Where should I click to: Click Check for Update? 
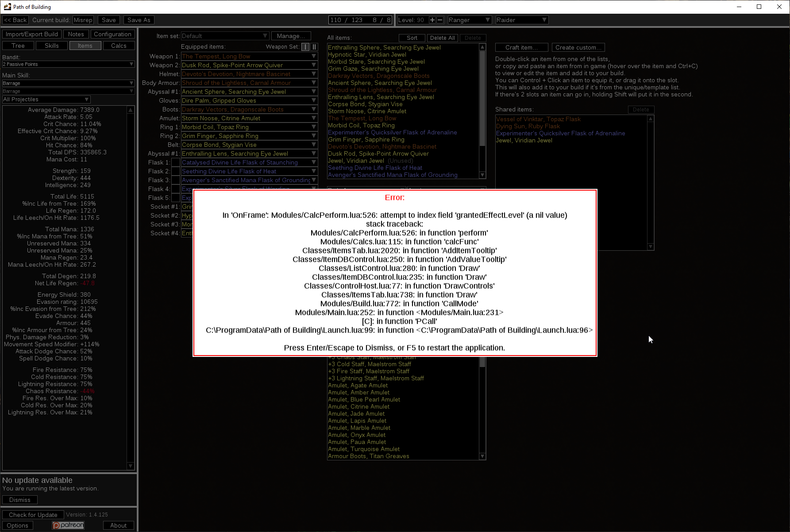(33, 514)
